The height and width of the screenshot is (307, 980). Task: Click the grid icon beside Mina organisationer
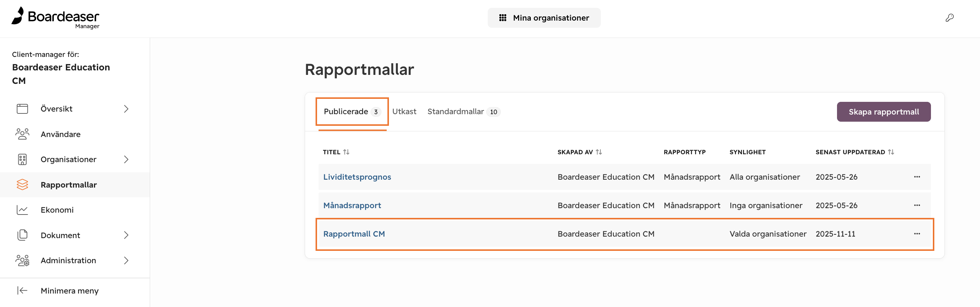click(x=503, y=18)
